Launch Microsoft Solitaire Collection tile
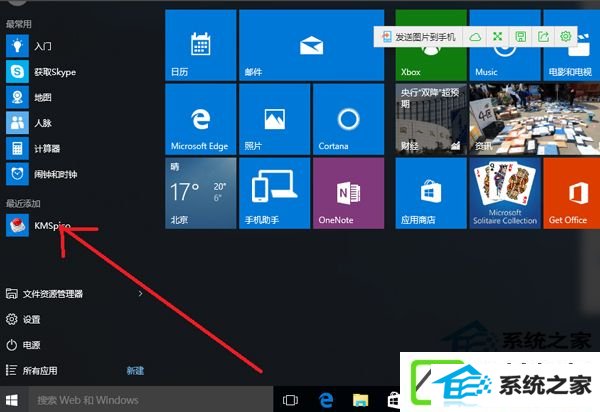The image size is (600, 412). 505,193
